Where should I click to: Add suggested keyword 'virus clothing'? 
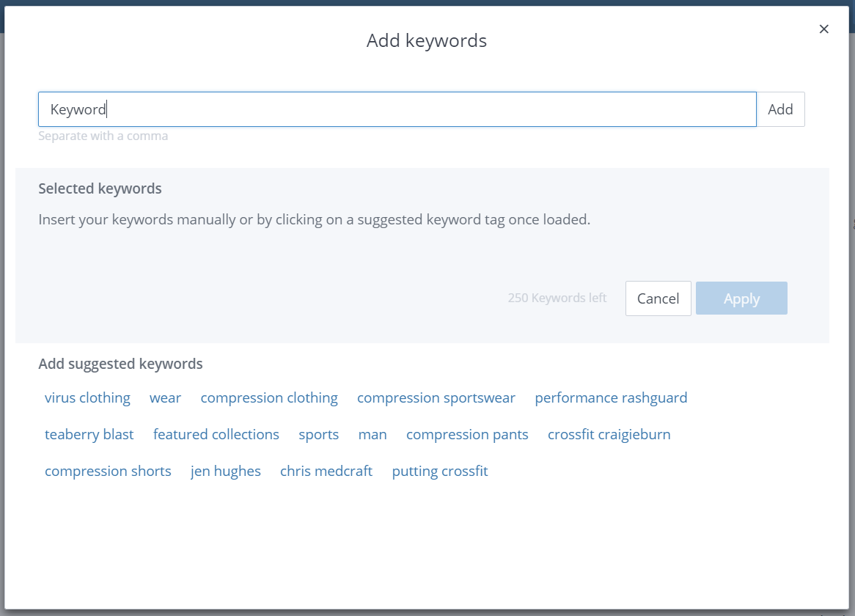[x=87, y=397]
